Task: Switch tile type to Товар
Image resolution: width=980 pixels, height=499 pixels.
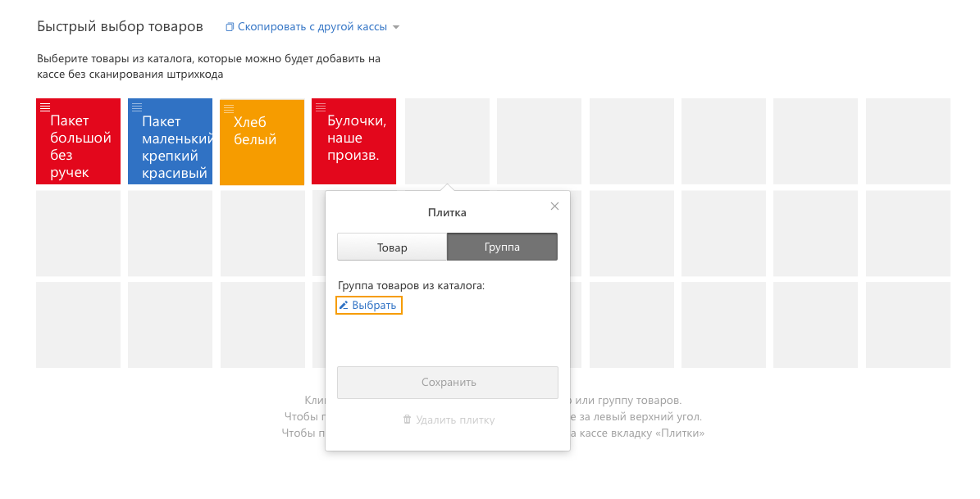Action: click(x=392, y=247)
